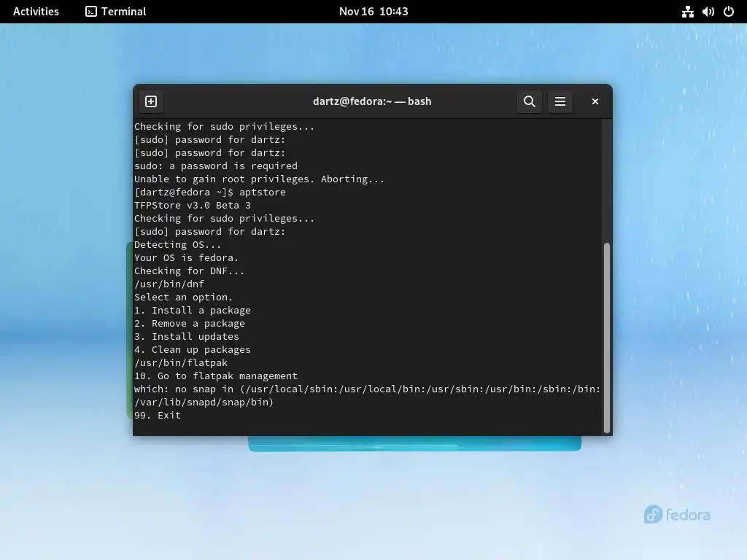
Task: Click the power icon in top bar
Action: pos(729,12)
